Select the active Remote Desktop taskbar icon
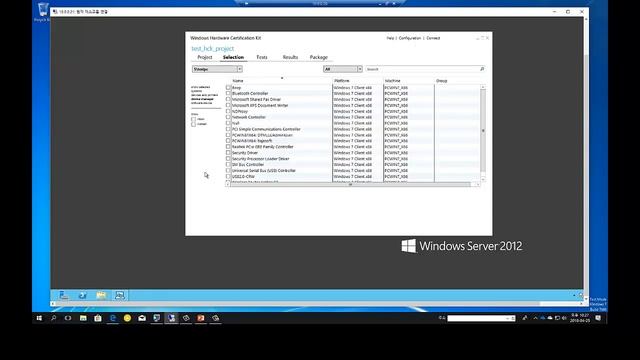Screen dimensions: 640x360 click(x=171, y=318)
